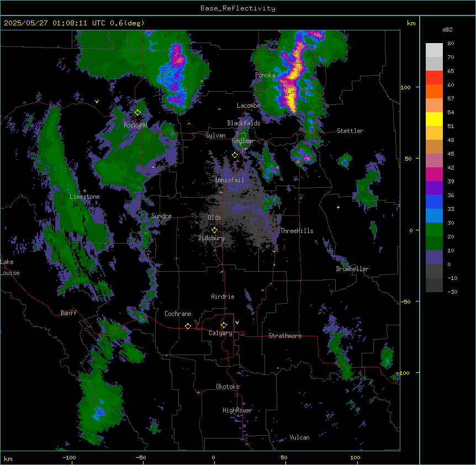The image size is (476, 465).
Task: Click the Airdrie label
Action: click(x=223, y=297)
